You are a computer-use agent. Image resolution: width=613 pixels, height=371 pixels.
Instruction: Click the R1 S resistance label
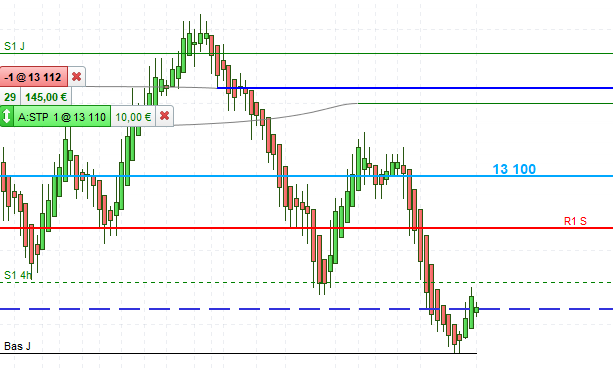click(575, 221)
